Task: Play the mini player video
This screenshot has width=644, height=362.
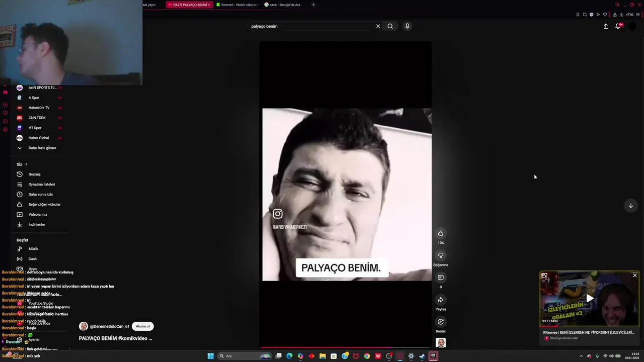Action: 590,299
